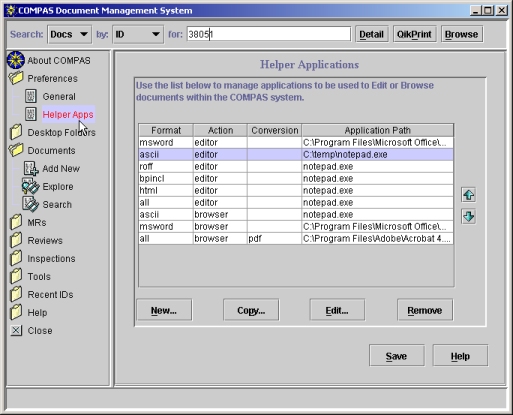Select Helper Apps in the sidebar
The width and height of the screenshot is (513, 415).
(68, 114)
